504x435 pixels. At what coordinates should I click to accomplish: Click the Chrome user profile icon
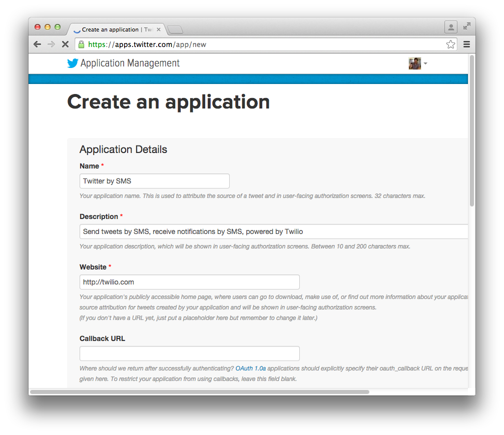(x=451, y=27)
